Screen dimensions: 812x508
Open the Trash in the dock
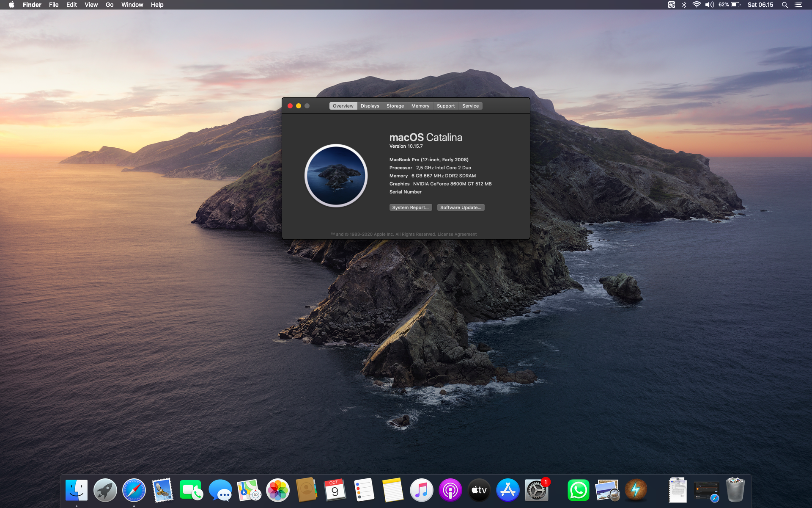tap(735, 490)
